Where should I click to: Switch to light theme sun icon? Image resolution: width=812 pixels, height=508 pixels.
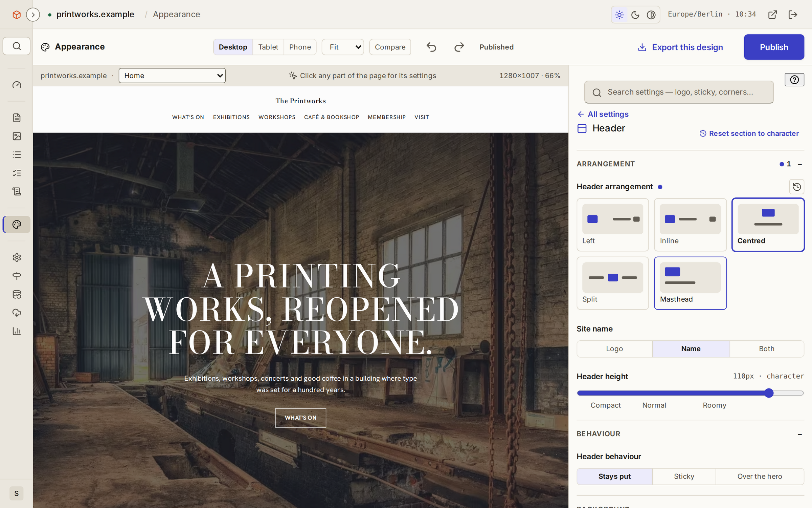(619, 15)
